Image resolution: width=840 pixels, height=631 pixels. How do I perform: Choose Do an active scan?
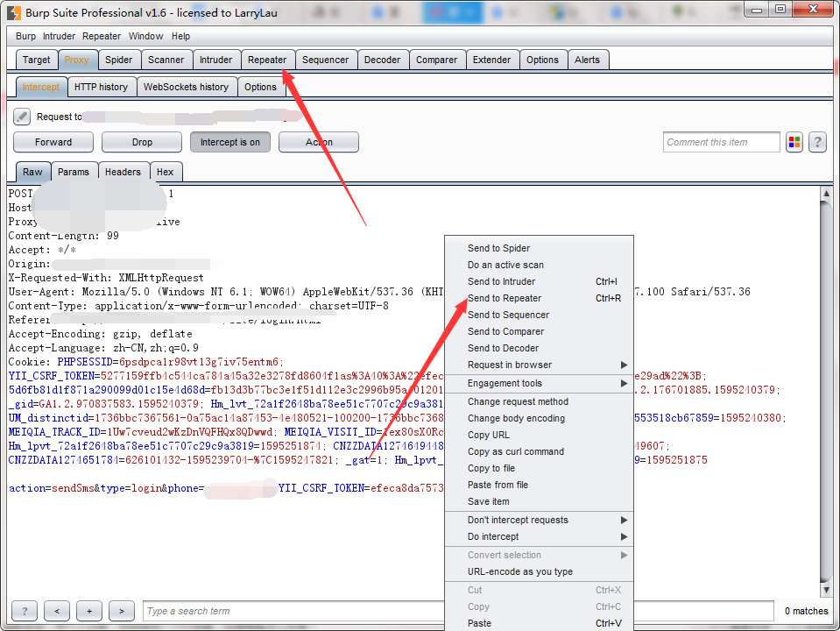click(539, 265)
